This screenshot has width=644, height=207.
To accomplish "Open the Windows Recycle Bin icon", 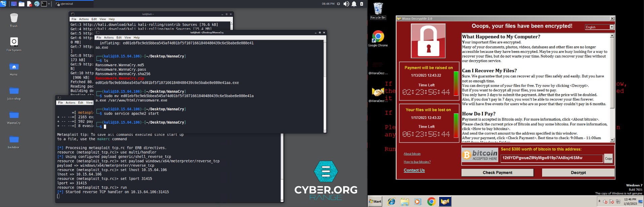I will (378, 11).
